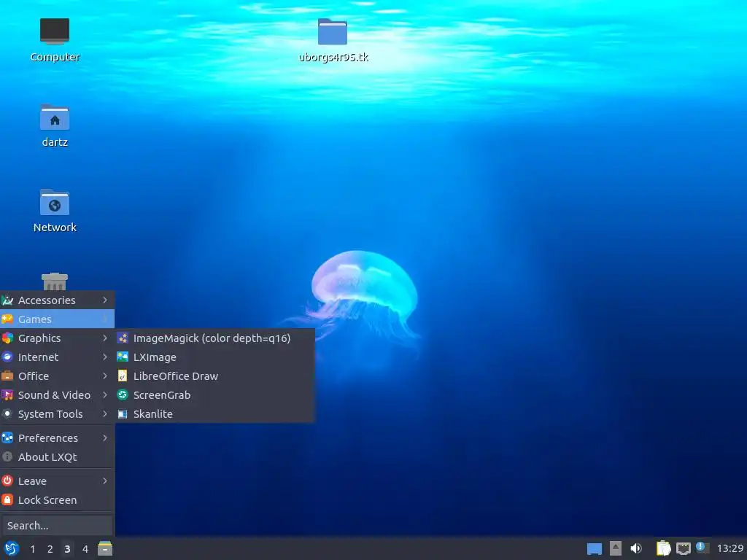747x560 pixels.
Task: Select the dartz home folder icon
Action: point(55,125)
